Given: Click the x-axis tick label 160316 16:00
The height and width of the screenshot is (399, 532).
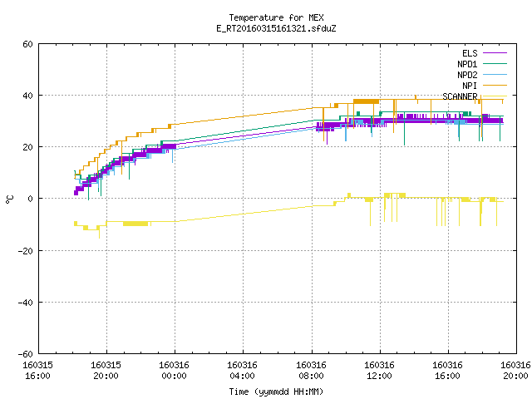Looking at the screenshot, I should [x=447, y=371].
